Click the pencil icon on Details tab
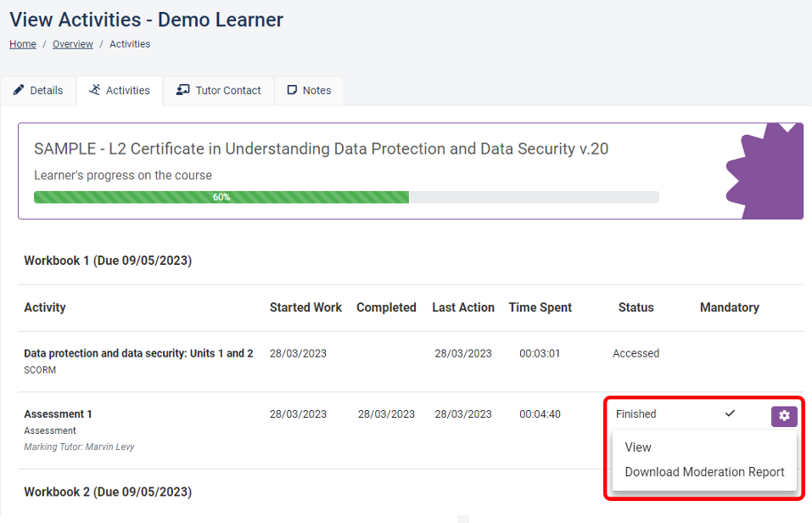 (x=18, y=90)
